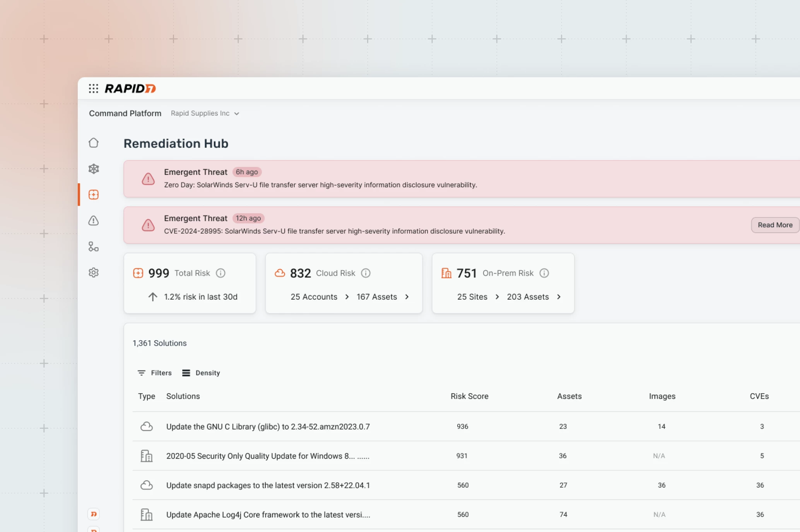The height and width of the screenshot is (532, 800).
Task: Click the nodes/connections sidebar icon
Action: [x=94, y=246]
